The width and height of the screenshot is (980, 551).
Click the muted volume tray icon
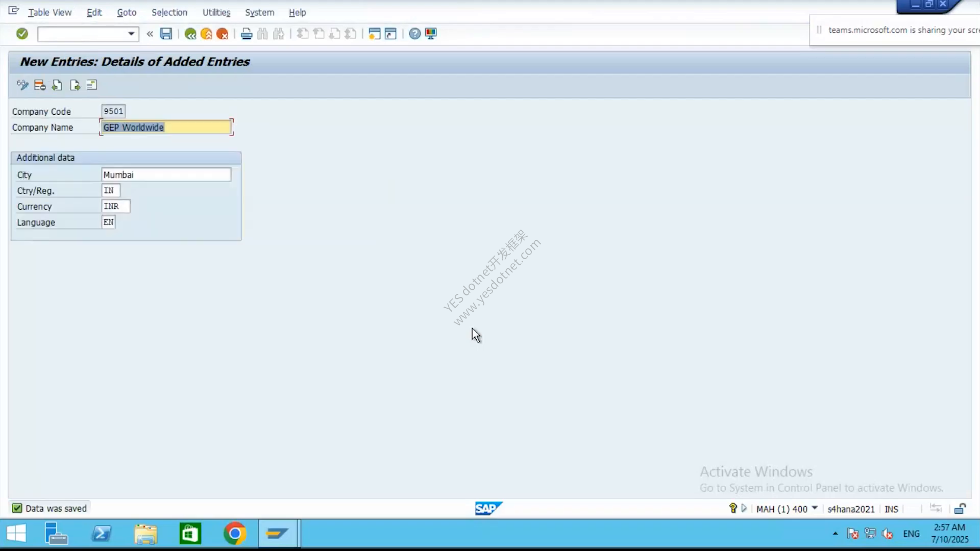tap(888, 534)
